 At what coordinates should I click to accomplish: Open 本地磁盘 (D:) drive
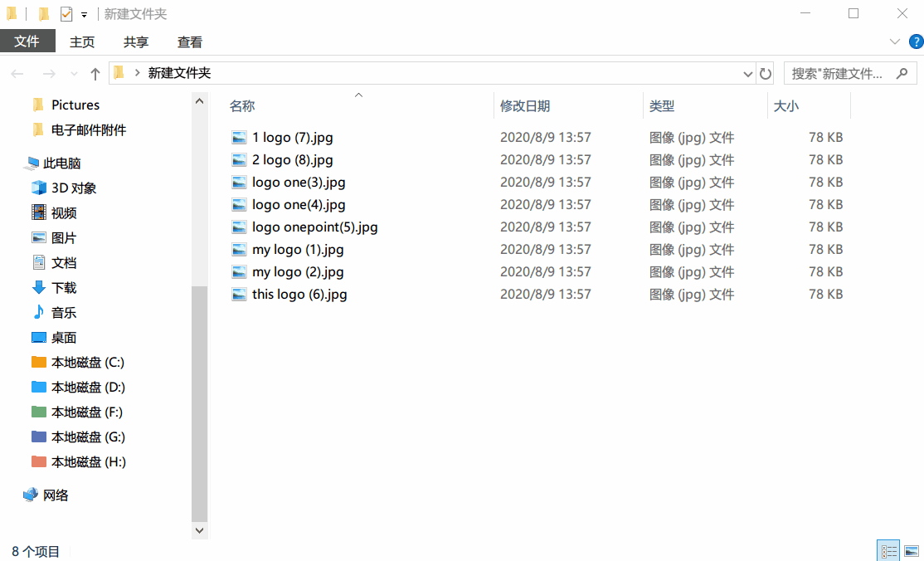(x=88, y=387)
